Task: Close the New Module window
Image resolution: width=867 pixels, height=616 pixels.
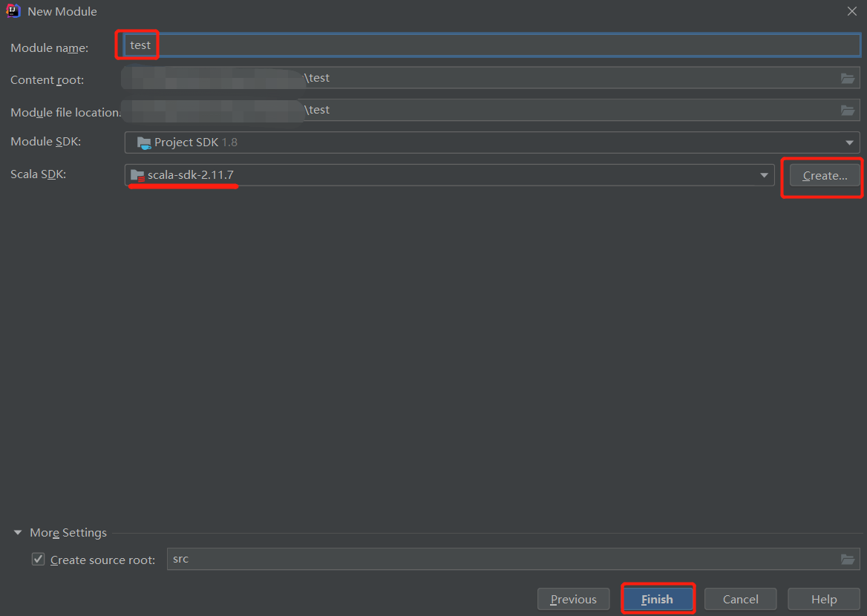Action: 851,11
